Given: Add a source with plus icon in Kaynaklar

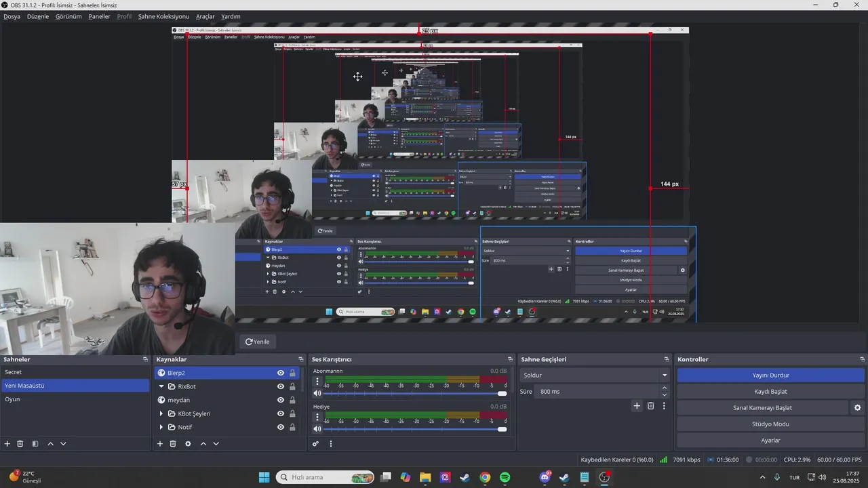Looking at the screenshot, I should click(x=160, y=444).
